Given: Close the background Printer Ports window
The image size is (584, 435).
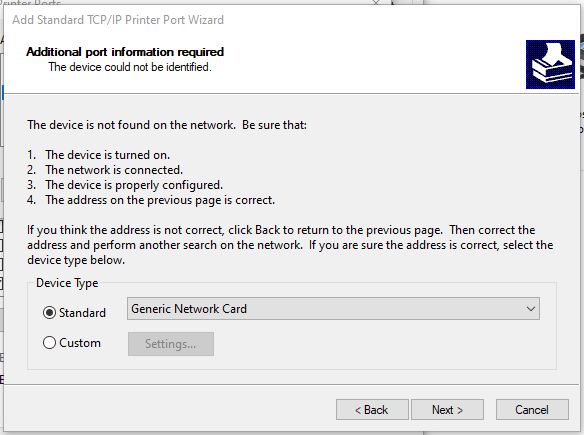Looking at the screenshot, I should tap(376, 3).
